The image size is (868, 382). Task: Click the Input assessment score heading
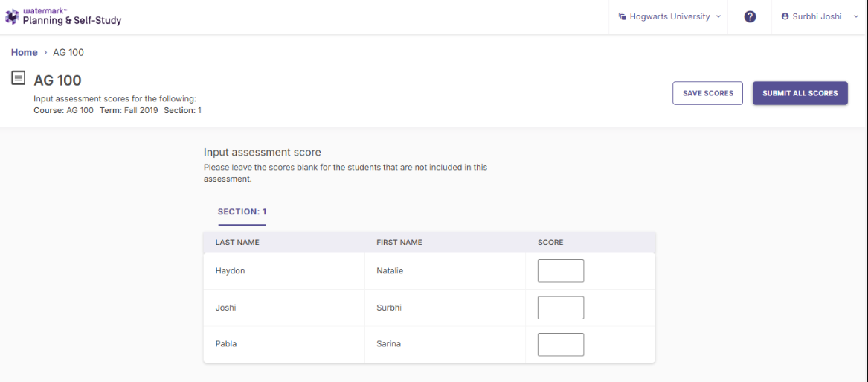[x=263, y=152]
